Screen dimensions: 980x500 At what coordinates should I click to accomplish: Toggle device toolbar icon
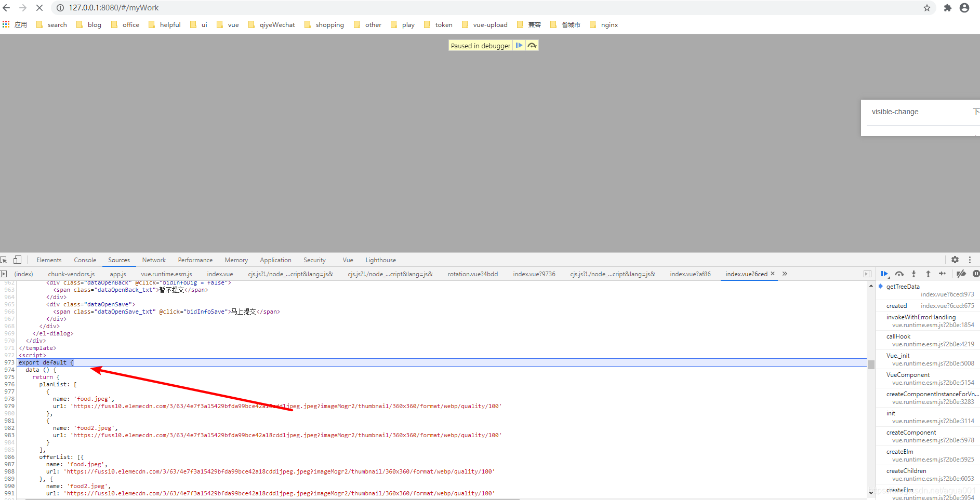(x=17, y=260)
